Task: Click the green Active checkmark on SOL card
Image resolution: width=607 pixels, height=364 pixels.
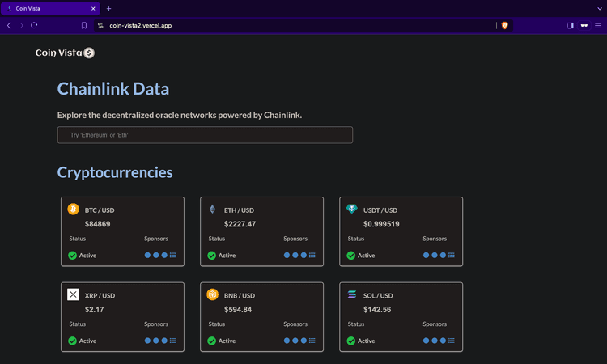Action: 351,341
